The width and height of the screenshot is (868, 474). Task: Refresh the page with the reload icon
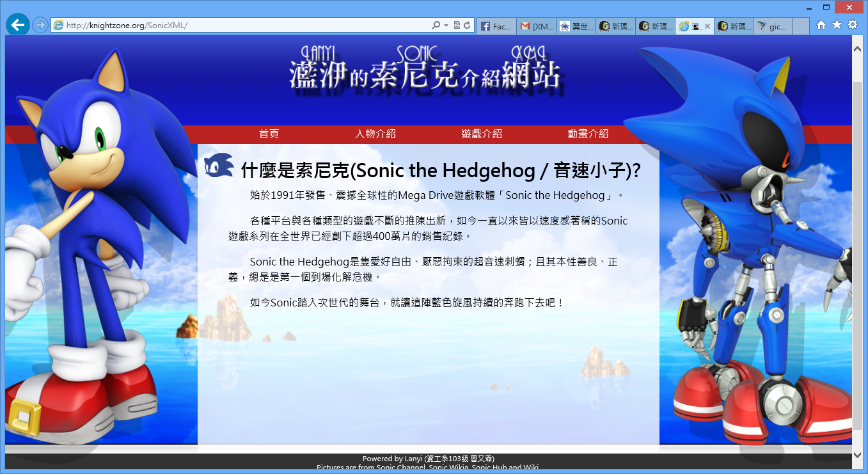pos(468,26)
